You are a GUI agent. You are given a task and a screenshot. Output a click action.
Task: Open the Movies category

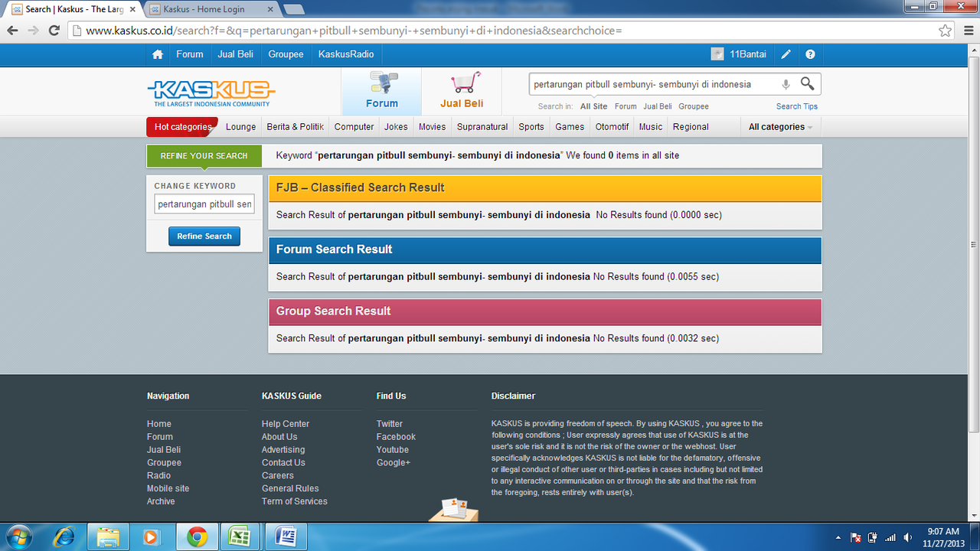tap(433, 127)
